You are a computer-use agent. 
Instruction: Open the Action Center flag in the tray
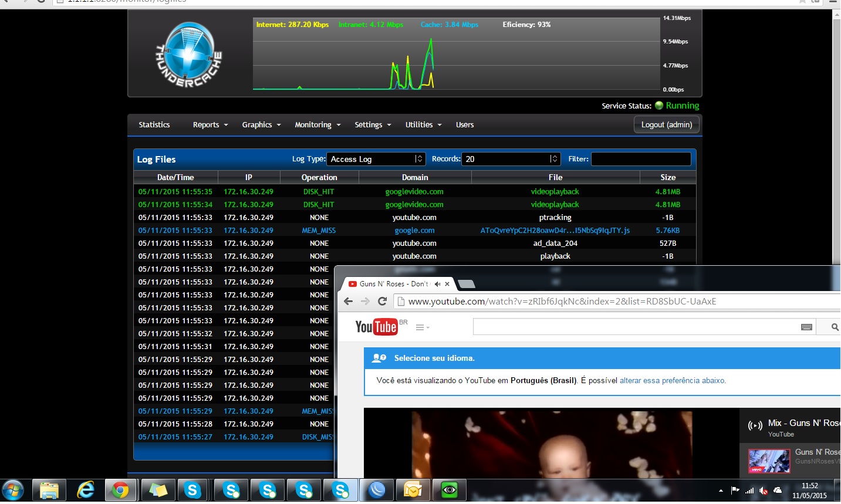click(x=735, y=491)
